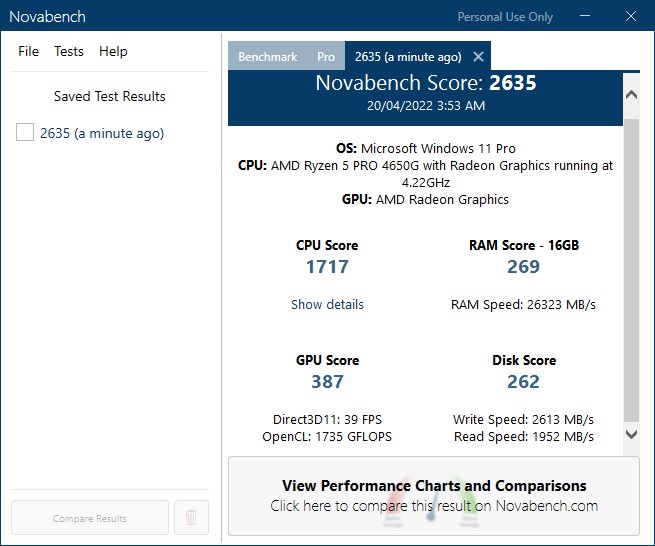Image resolution: width=655 pixels, height=546 pixels.
Task: Click the Novabench Score: 2635 heading
Action: point(426,83)
